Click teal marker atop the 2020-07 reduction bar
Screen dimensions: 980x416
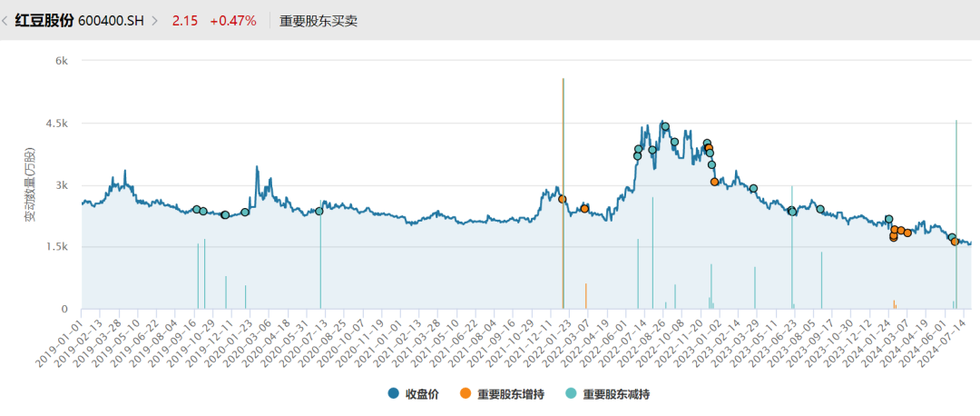point(319,212)
